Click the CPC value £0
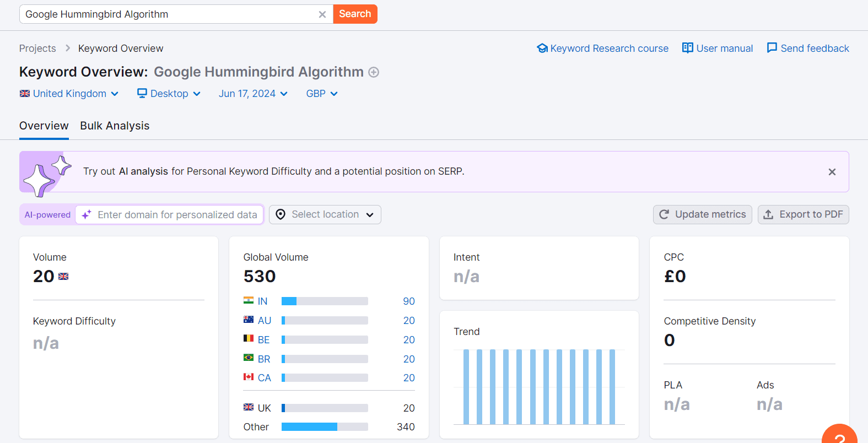The width and height of the screenshot is (868, 443). click(x=675, y=277)
